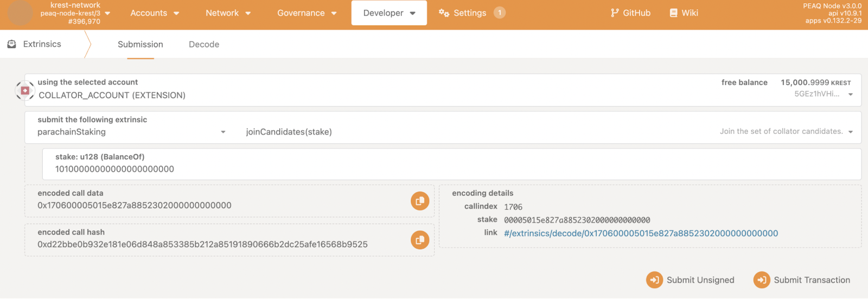The width and height of the screenshot is (868, 299).
Task: Click the Extrinsics envelope icon
Action: click(11, 44)
